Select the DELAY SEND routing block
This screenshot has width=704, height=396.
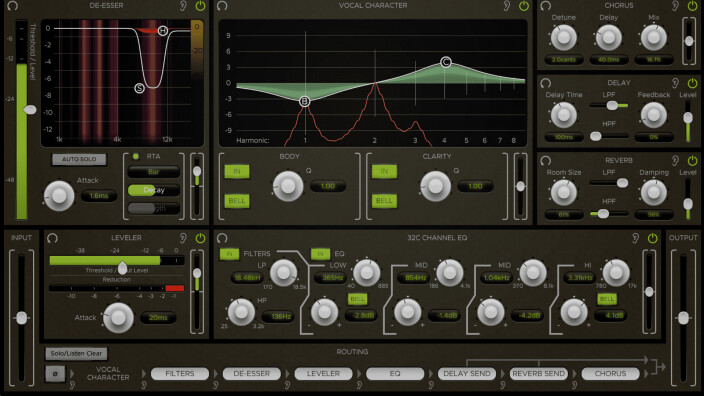[x=467, y=374]
